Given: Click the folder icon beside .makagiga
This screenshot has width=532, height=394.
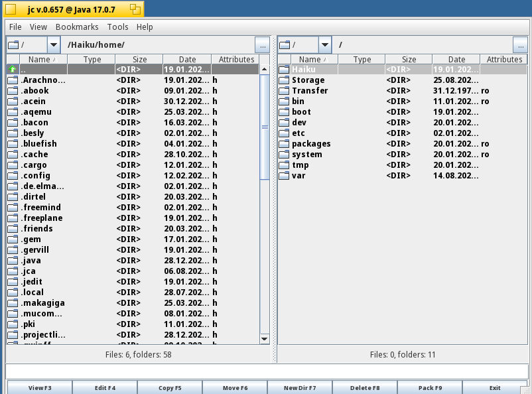Looking at the screenshot, I should [13, 303].
